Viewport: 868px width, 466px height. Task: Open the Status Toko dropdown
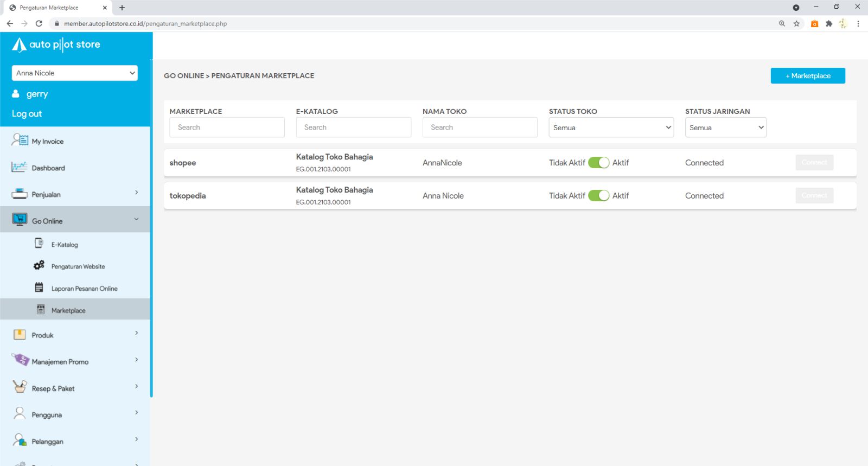(611, 127)
